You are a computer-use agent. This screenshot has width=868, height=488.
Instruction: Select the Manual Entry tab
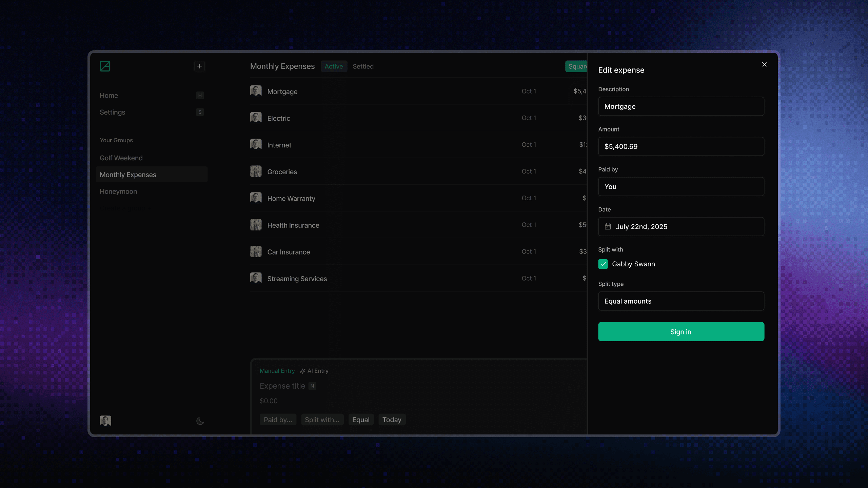(277, 371)
